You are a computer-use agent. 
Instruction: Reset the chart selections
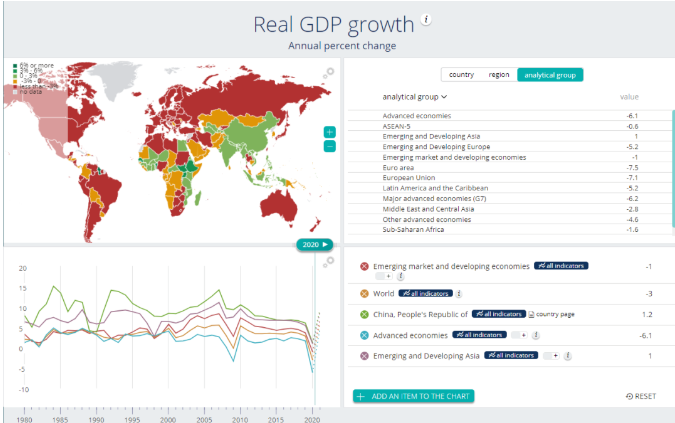pos(640,397)
